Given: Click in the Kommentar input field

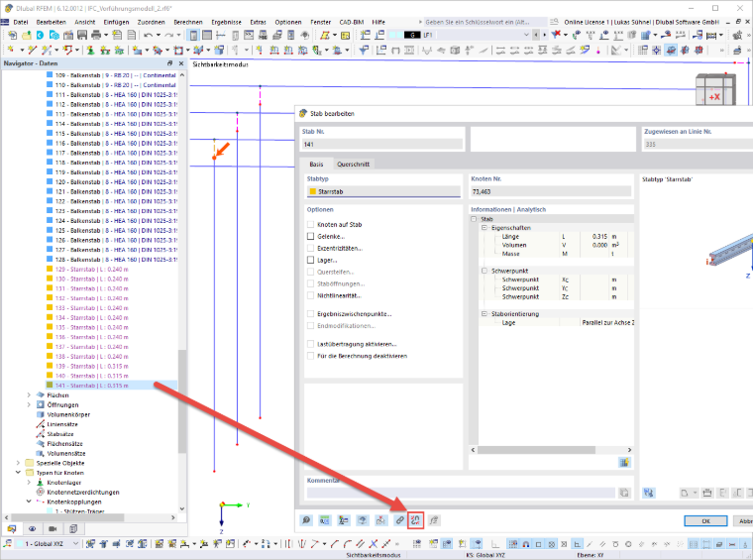Looking at the screenshot, I should point(461,493).
